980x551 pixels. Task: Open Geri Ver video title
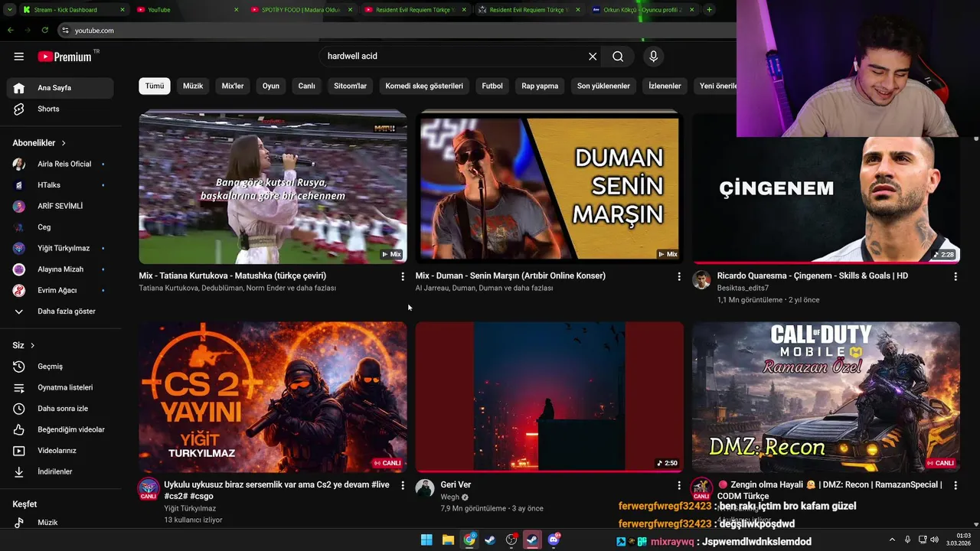[x=456, y=485]
